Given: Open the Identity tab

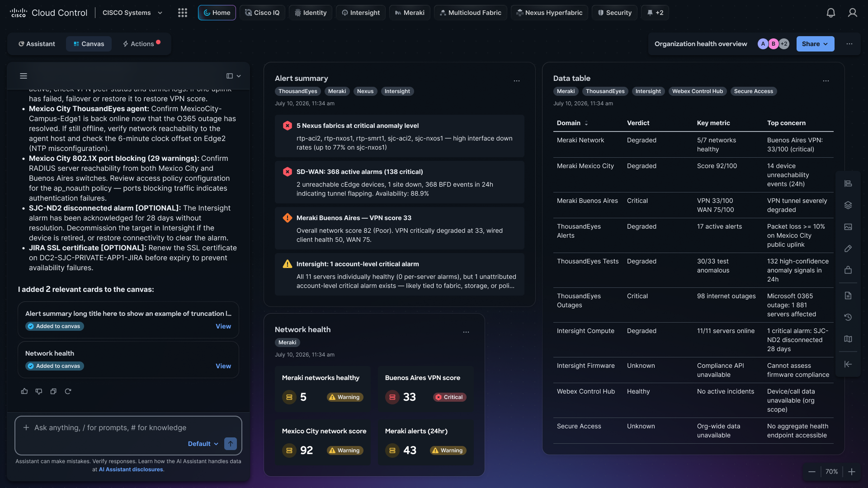Looking at the screenshot, I should click(x=311, y=13).
